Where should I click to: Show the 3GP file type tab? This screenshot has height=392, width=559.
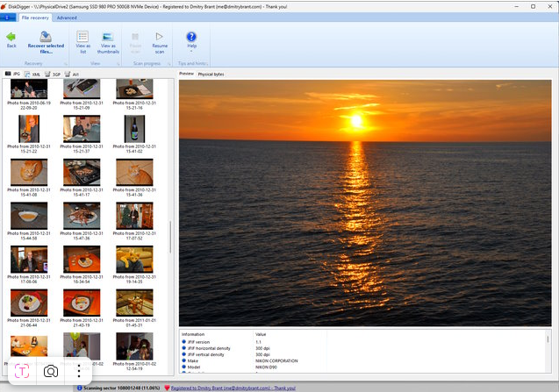tap(53, 75)
